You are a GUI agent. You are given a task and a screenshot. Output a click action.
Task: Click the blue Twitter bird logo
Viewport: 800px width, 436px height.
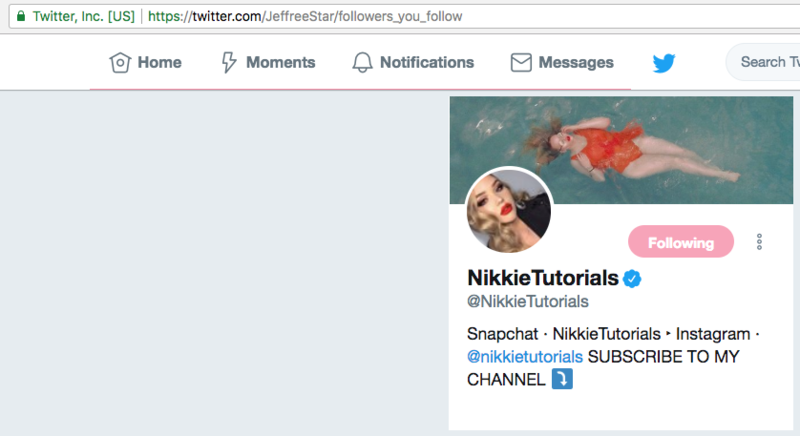pos(664,63)
